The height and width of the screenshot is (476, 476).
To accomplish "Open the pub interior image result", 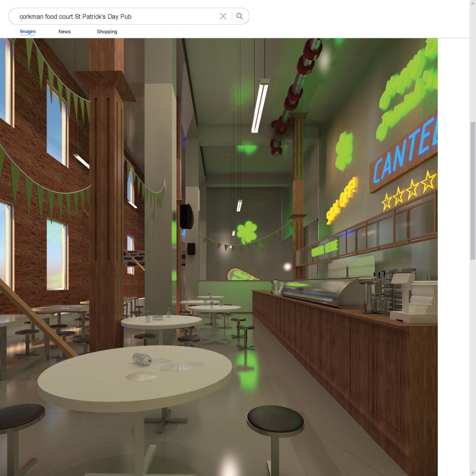I will coord(219,256).
